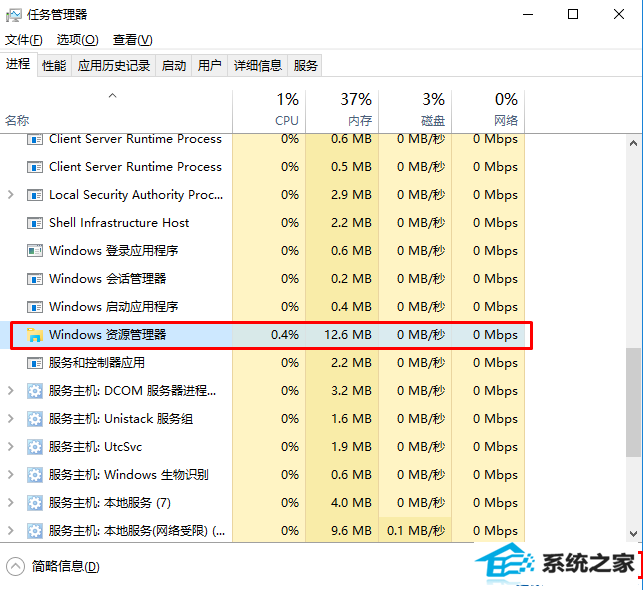Viewport: 643px width, 590px height.
Task: Click the 0.1 MB/秒 disk cell
Action: (x=415, y=531)
